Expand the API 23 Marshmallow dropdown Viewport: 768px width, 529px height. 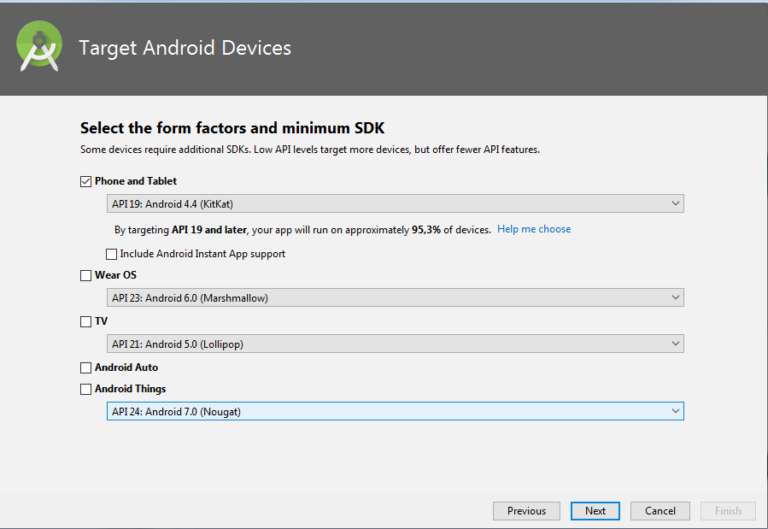pos(395,298)
